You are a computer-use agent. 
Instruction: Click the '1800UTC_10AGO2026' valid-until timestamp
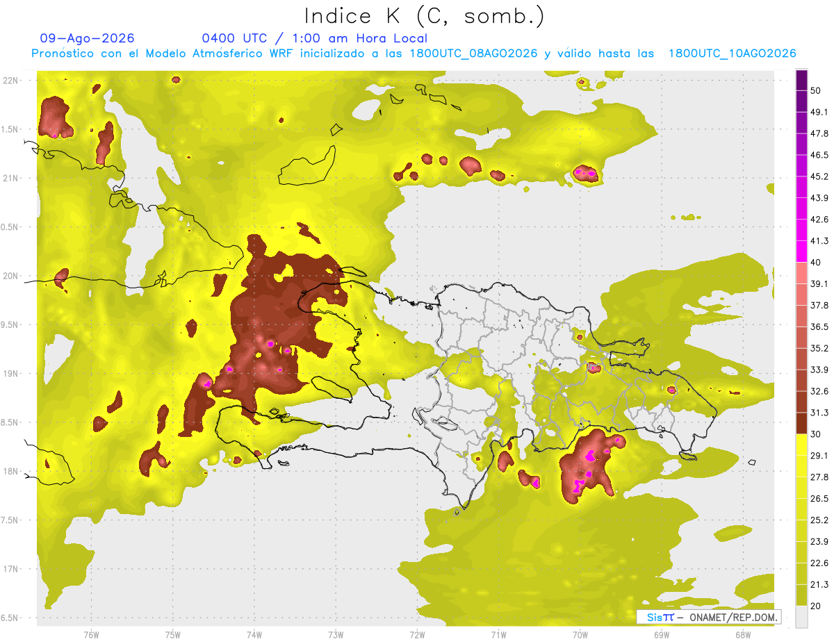click(732, 53)
